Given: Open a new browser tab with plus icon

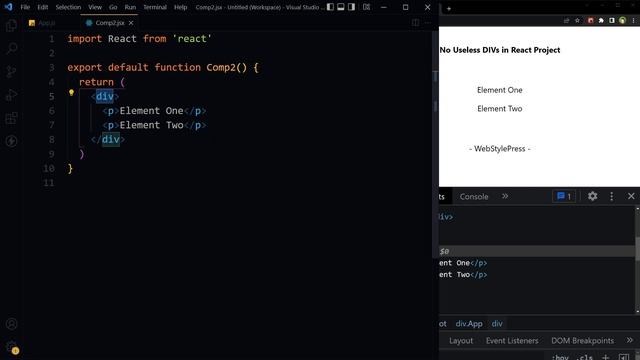Looking at the screenshot, I should tap(449, 8).
